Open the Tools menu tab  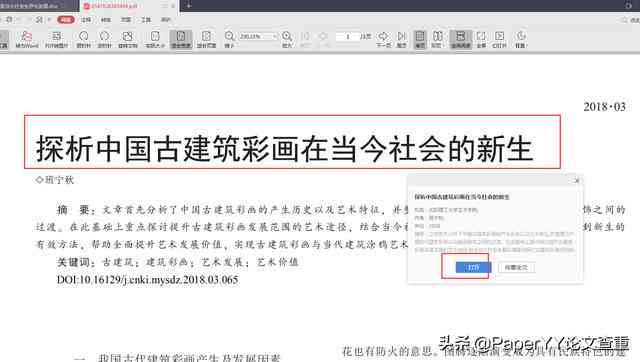point(146,20)
